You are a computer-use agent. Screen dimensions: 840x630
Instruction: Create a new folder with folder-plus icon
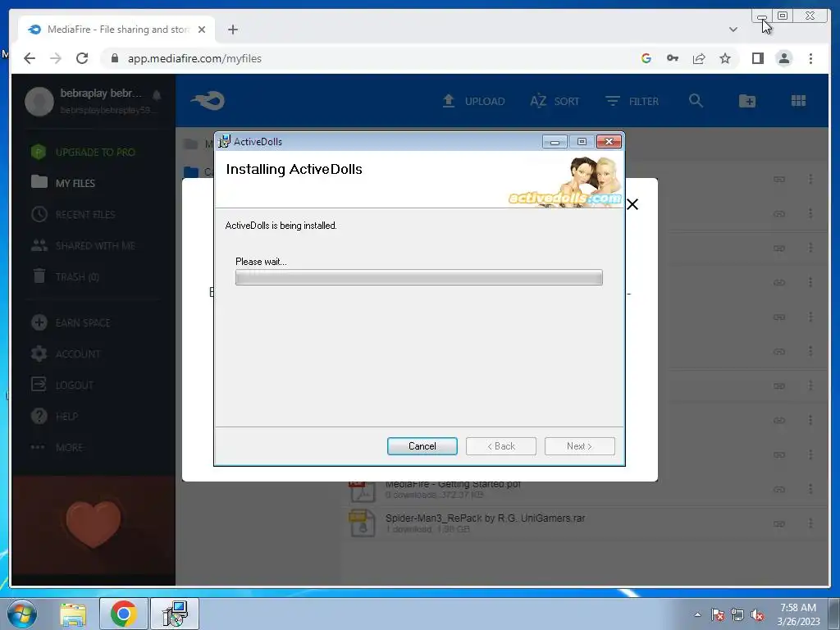[746, 101]
